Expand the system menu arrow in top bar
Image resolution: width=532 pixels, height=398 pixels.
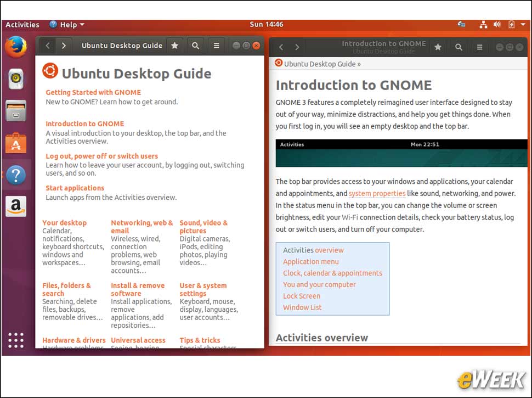click(x=524, y=25)
